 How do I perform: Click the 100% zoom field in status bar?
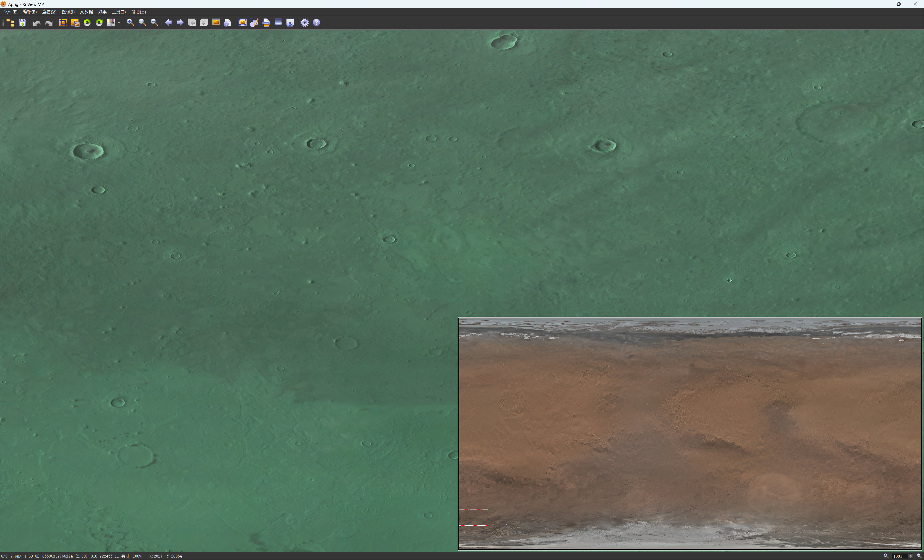pyautogui.click(x=899, y=556)
